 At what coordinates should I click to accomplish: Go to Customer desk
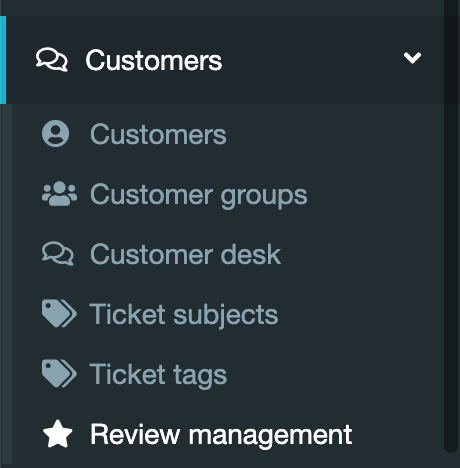[185, 254]
